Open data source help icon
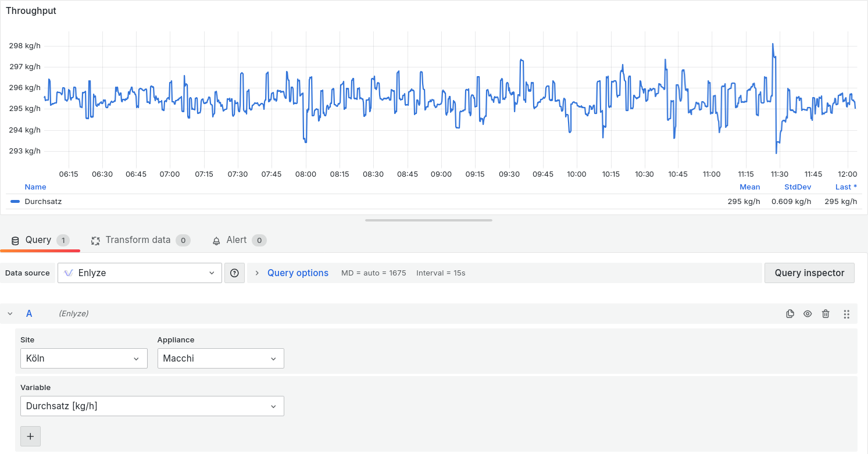Viewport: 868px width, 454px height. tap(234, 273)
